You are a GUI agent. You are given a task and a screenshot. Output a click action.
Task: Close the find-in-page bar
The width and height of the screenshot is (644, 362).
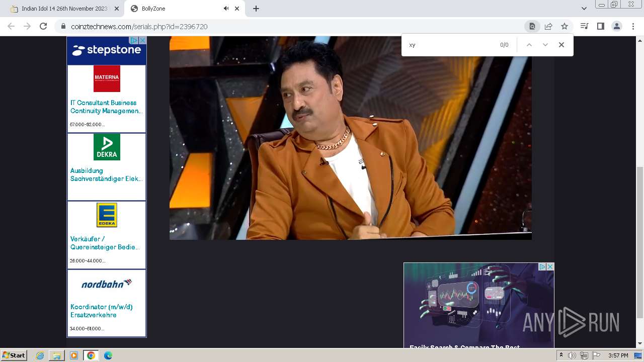coord(561,45)
